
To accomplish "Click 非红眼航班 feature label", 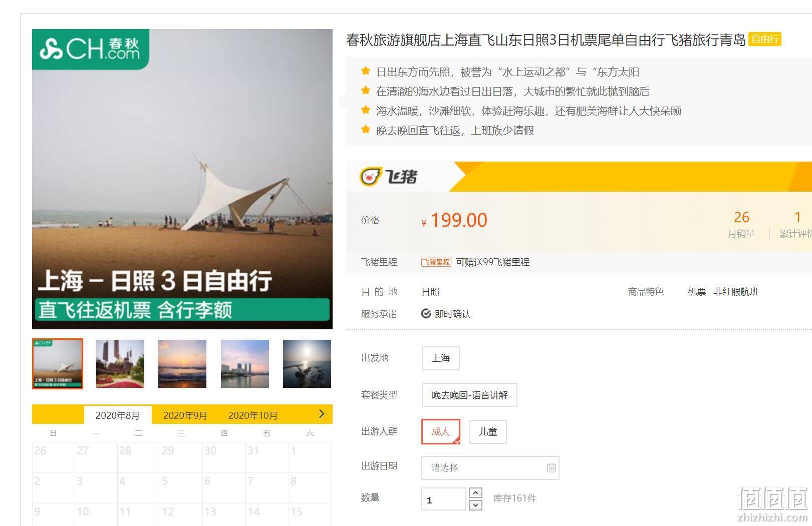I will pos(736,292).
